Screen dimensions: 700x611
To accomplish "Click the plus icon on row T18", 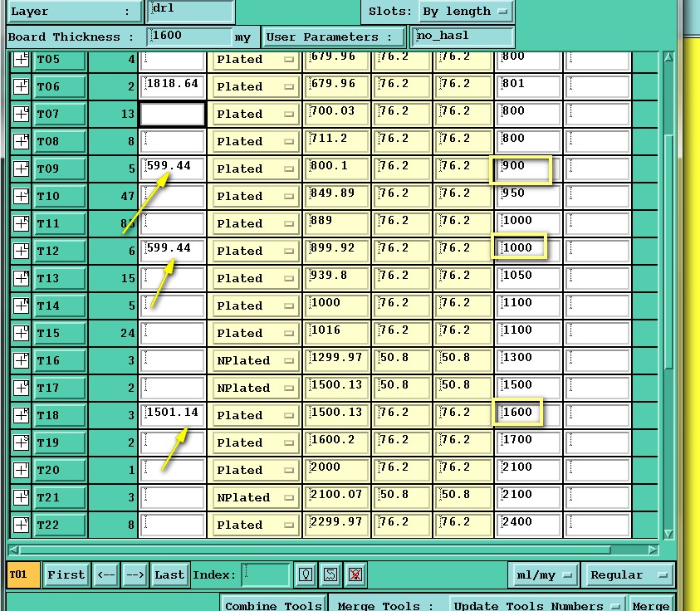I will click(21, 415).
